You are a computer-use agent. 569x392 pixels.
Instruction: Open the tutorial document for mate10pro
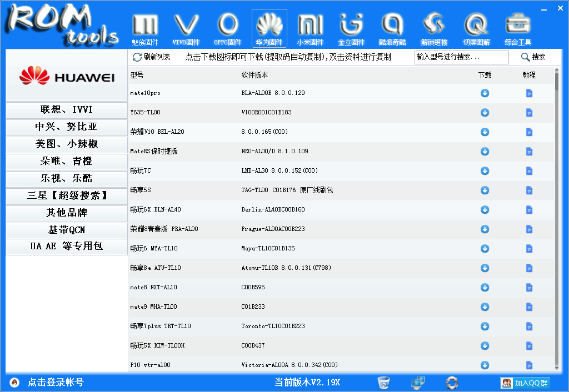point(529,93)
